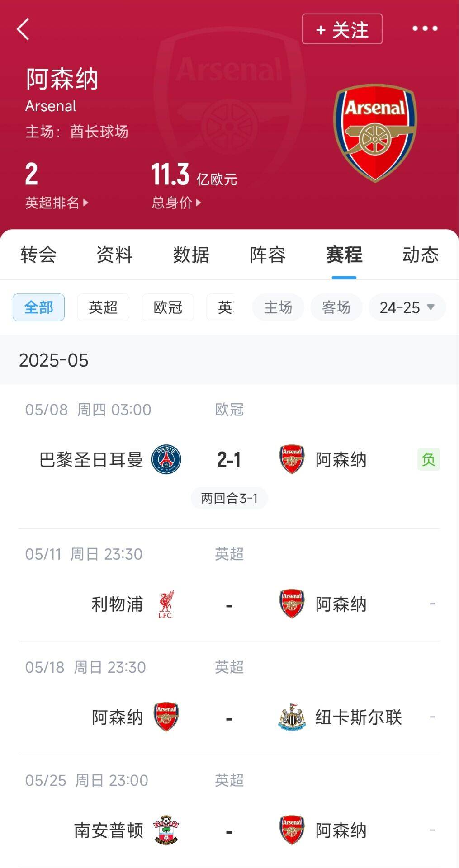The height and width of the screenshot is (868, 459).
Task: Open the three-dot more options menu
Action: tap(425, 29)
